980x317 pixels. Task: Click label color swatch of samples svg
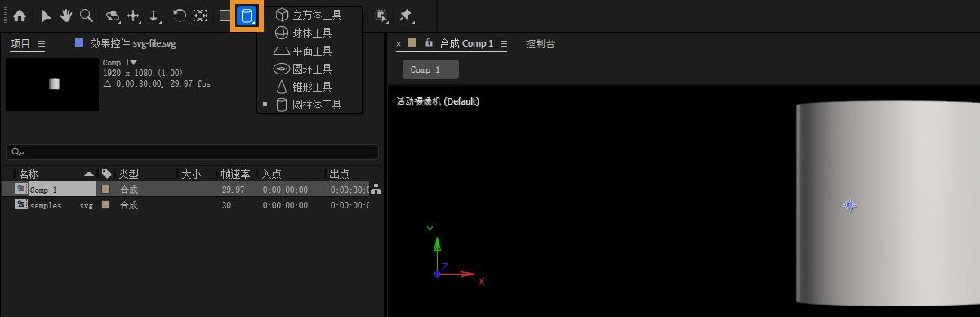click(x=105, y=205)
